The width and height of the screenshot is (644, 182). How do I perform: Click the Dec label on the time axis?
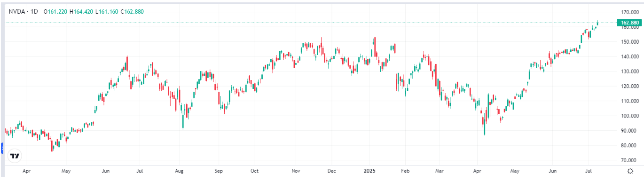pyautogui.click(x=331, y=171)
